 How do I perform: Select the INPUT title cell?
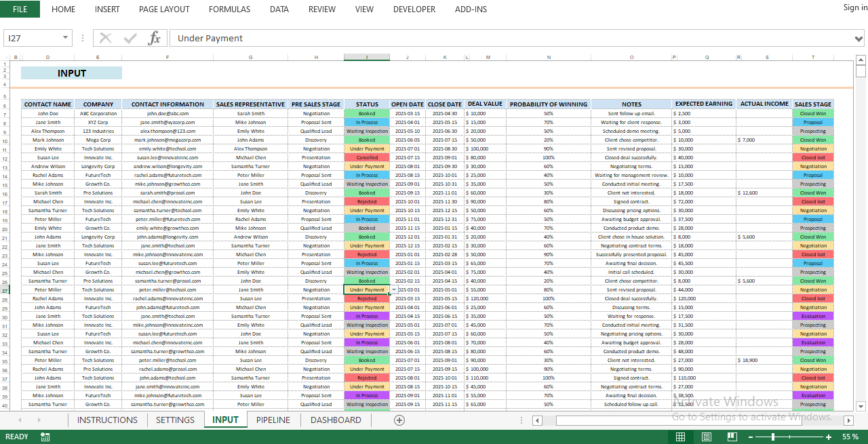pyautogui.click(x=71, y=73)
